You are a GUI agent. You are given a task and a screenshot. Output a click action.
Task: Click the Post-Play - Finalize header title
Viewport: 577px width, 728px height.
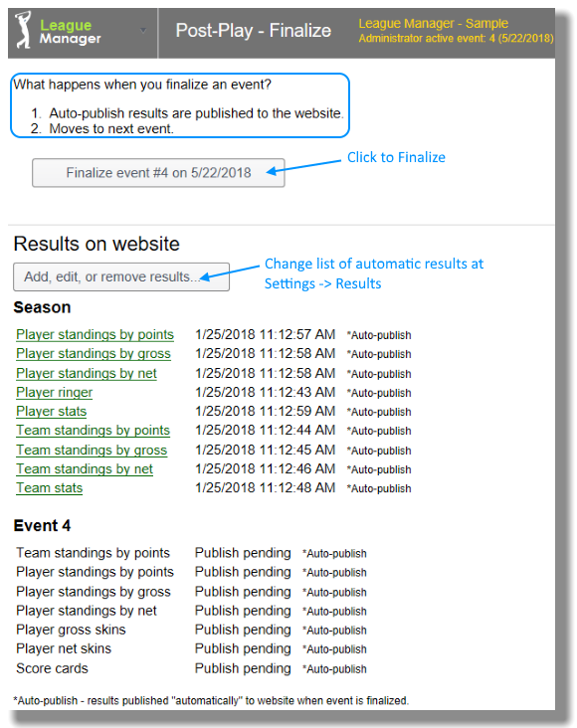[x=254, y=31]
